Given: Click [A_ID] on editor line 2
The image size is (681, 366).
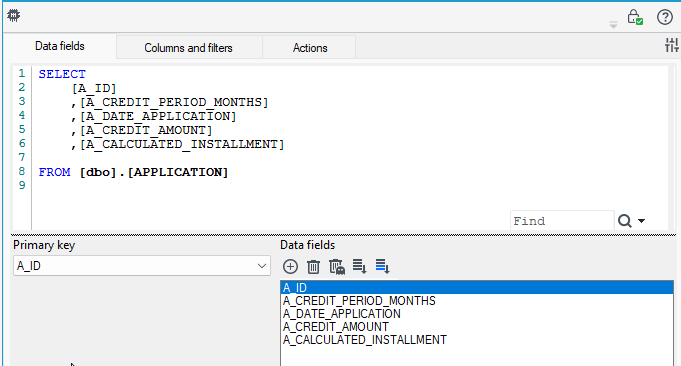Looking at the screenshot, I should pos(94,89).
